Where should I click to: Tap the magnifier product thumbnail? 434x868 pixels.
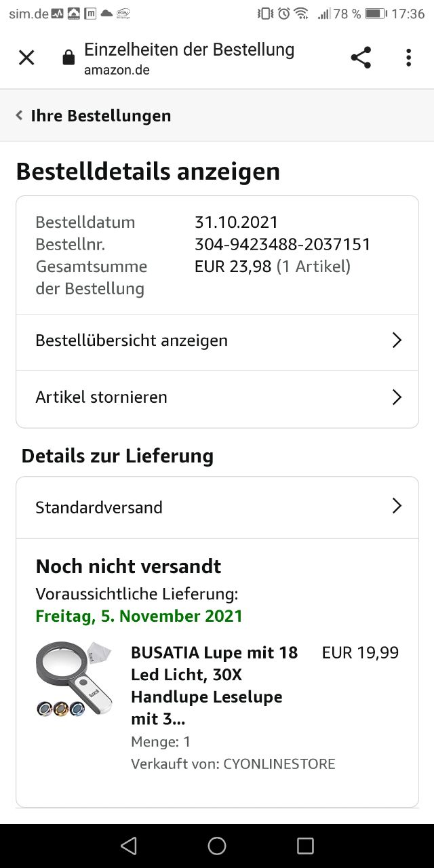[x=74, y=679]
